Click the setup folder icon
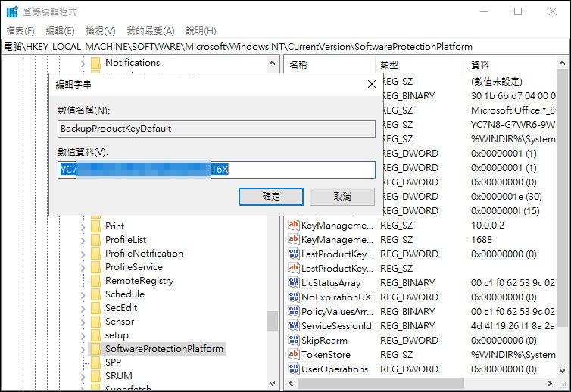 click(x=95, y=335)
